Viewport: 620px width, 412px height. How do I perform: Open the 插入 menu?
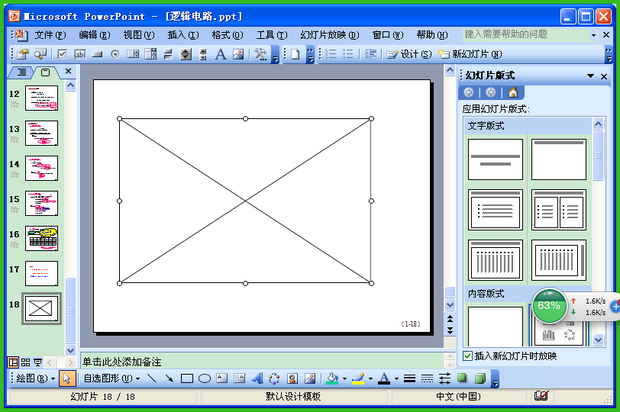183,34
